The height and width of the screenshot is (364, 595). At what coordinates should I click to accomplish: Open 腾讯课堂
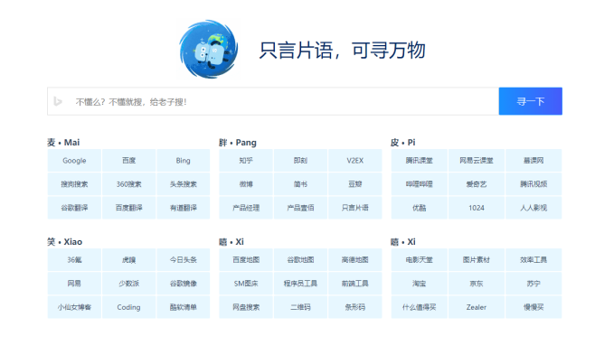(x=420, y=161)
